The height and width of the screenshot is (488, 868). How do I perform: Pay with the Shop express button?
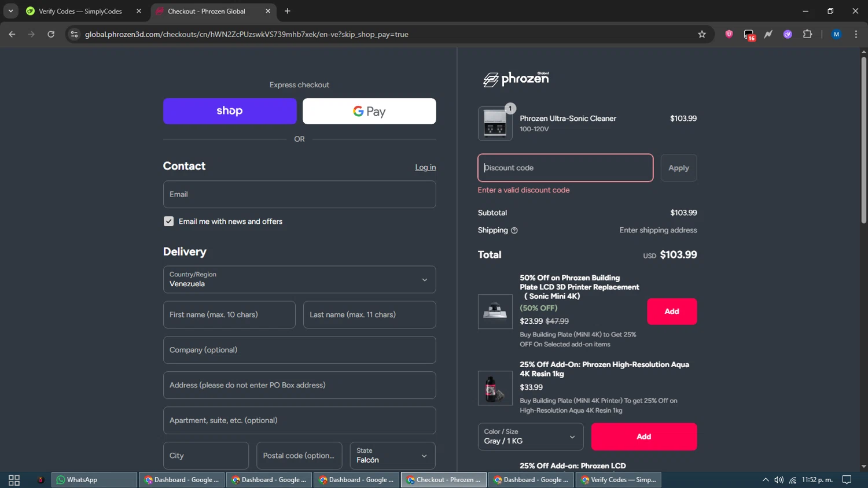(x=230, y=111)
